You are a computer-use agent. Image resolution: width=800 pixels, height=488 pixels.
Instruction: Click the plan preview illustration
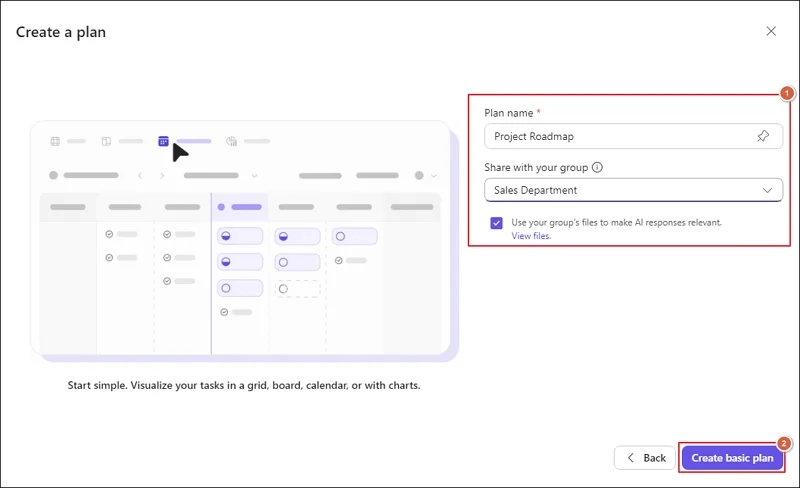244,241
